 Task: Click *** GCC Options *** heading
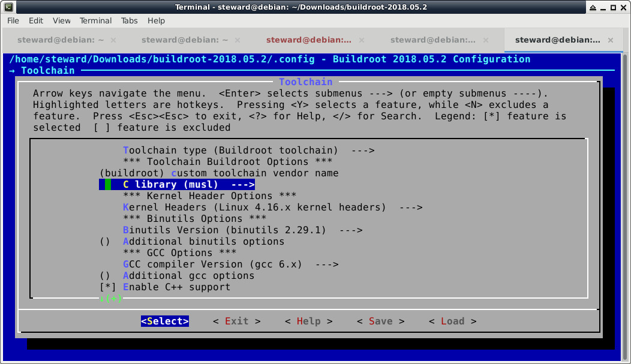click(x=179, y=253)
